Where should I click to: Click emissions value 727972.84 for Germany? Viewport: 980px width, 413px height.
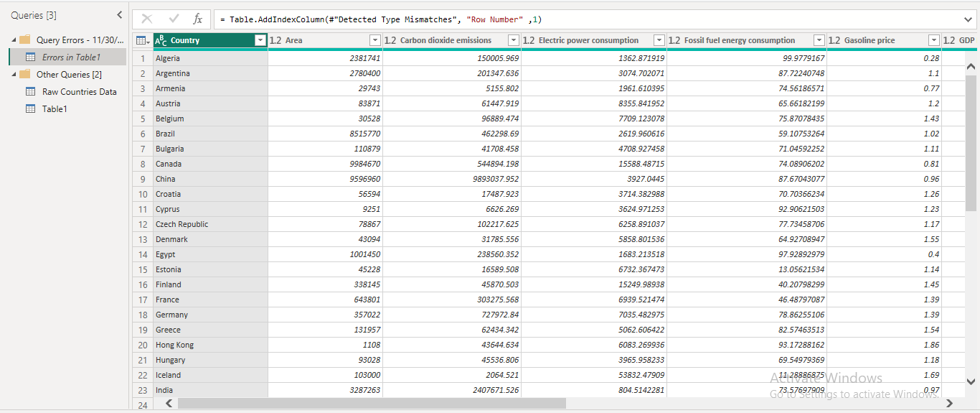point(498,315)
